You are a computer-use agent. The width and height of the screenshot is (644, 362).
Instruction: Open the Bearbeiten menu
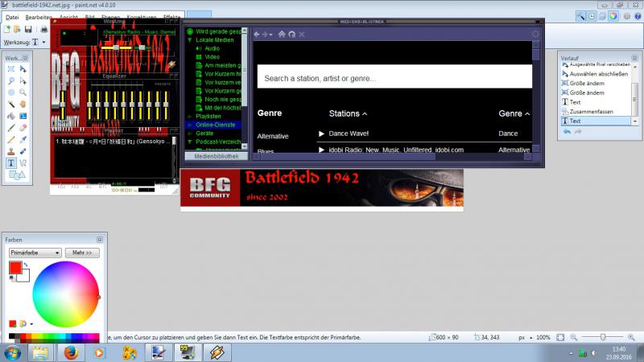coord(38,17)
